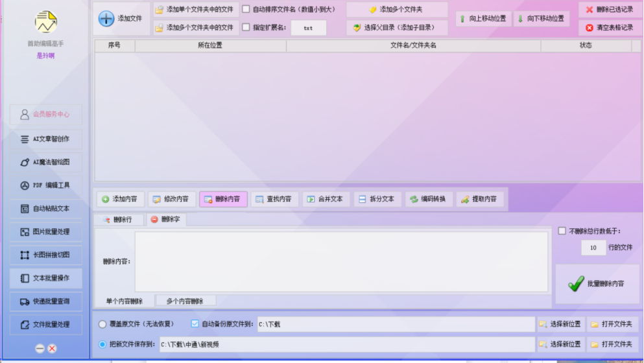Enable 不删除总行数低于 checkbox

coord(562,231)
